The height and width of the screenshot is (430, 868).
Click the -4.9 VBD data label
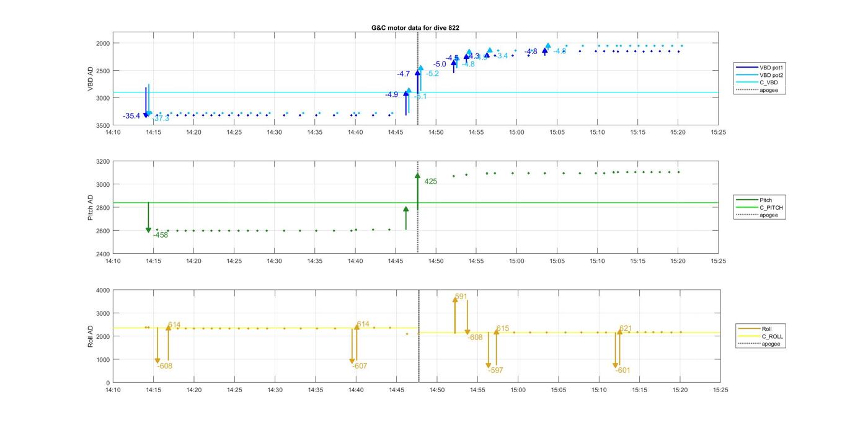tap(392, 95)
